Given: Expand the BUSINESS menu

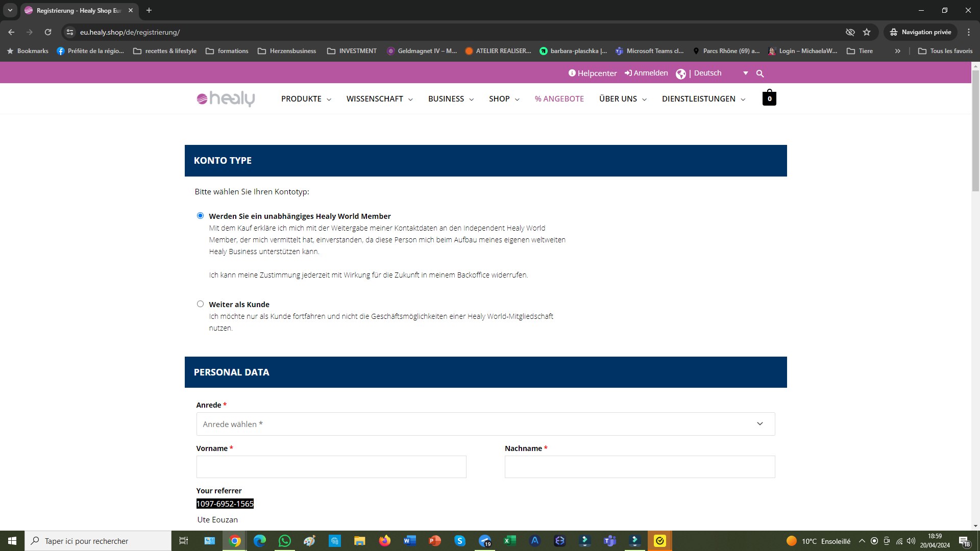Looking at the screenshot, I should click(x=451, y=99).
